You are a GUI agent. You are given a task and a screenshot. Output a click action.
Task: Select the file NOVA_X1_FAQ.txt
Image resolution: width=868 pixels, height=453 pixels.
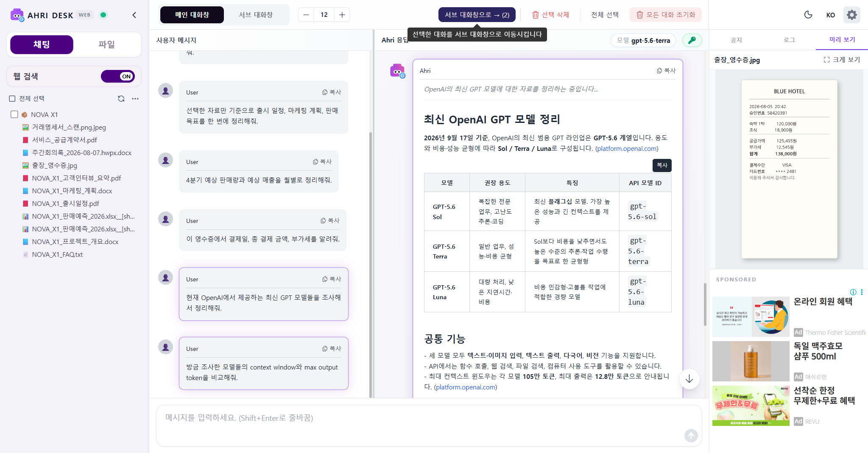(57, 254)
